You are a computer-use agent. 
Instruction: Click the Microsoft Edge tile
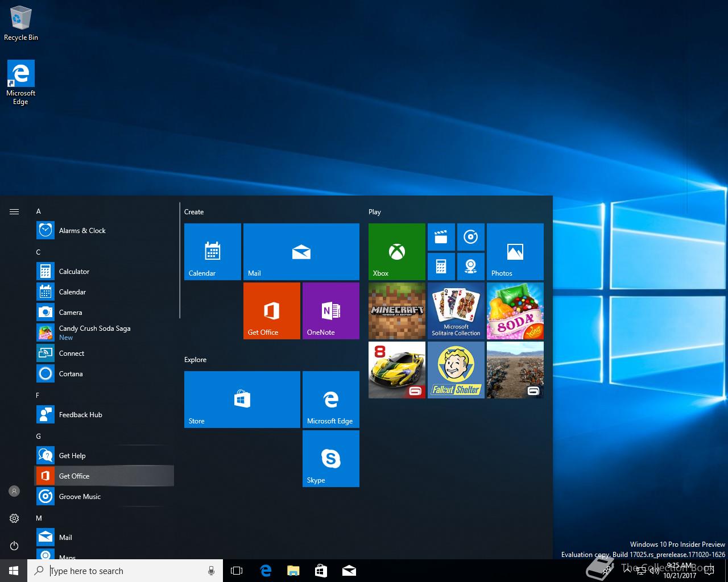pos(331,400)
